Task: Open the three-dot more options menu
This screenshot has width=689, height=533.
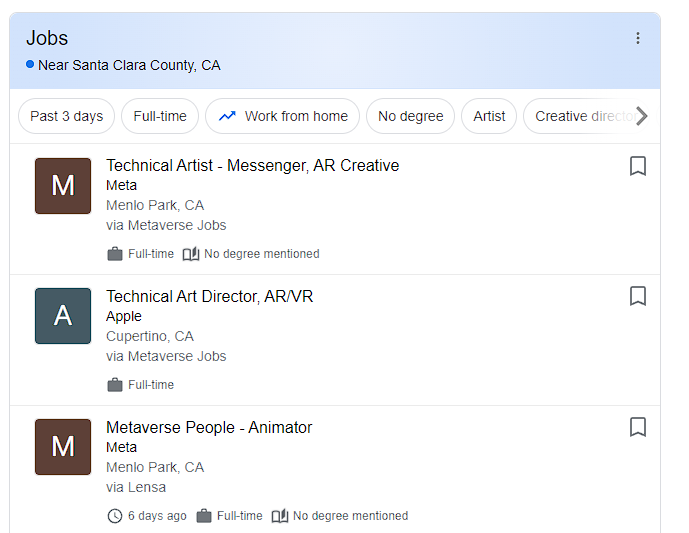Action: 638,38
